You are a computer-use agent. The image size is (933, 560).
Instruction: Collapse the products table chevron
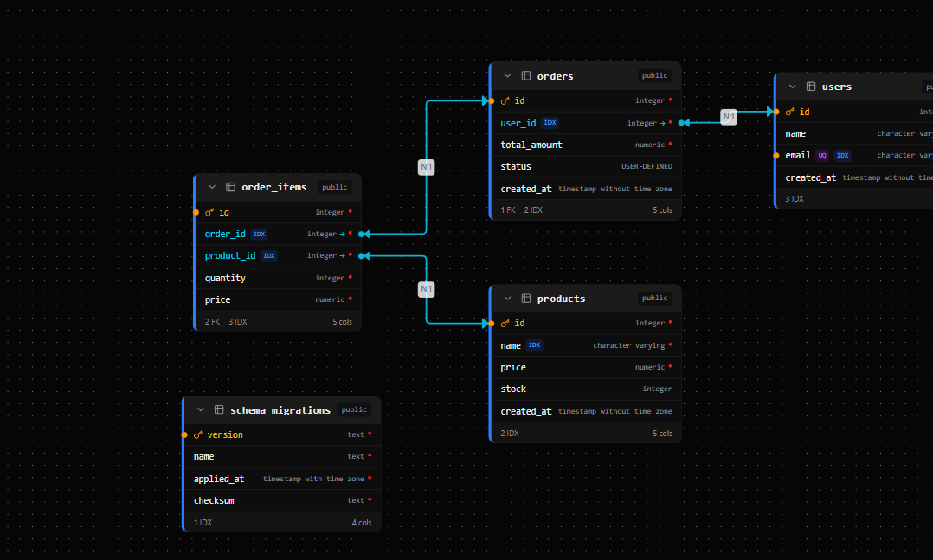coord(508,299)
